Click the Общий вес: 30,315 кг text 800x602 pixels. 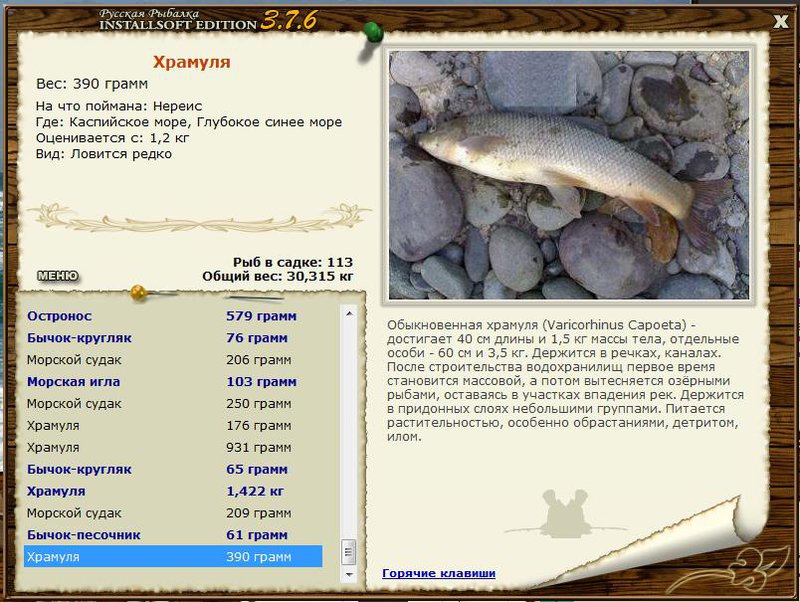tap(278, 277)
